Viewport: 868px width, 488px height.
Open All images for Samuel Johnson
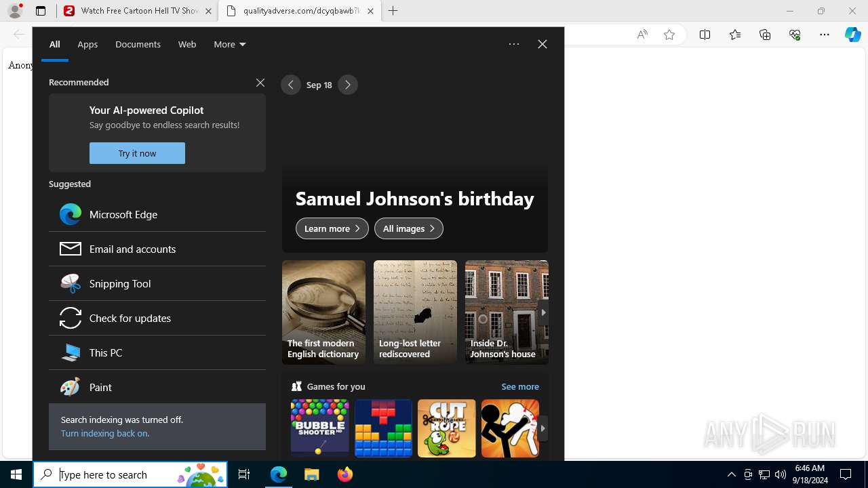[x=409, y=228]
